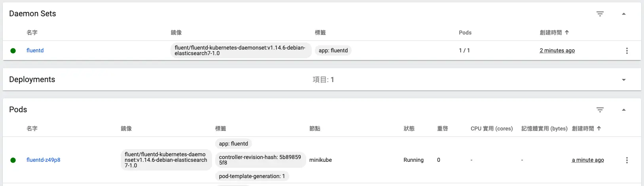The width and height of the screenshot is (644, 186).
Task: Click green status dot of fluentd-z49p8 pod
Action: 13,160
